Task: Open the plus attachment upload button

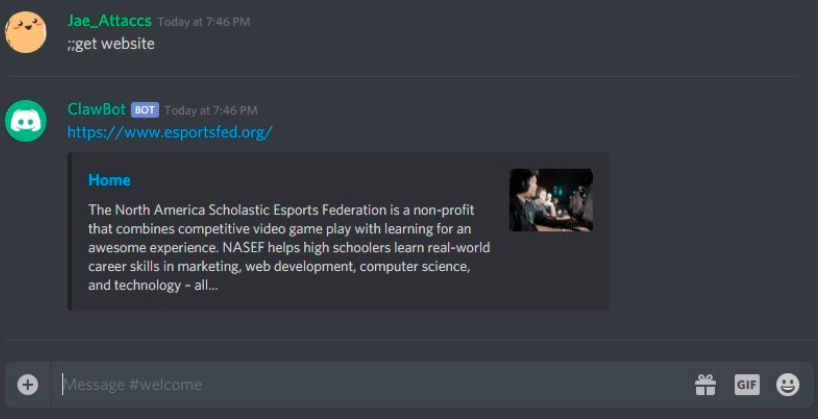Action: (28, 385)
